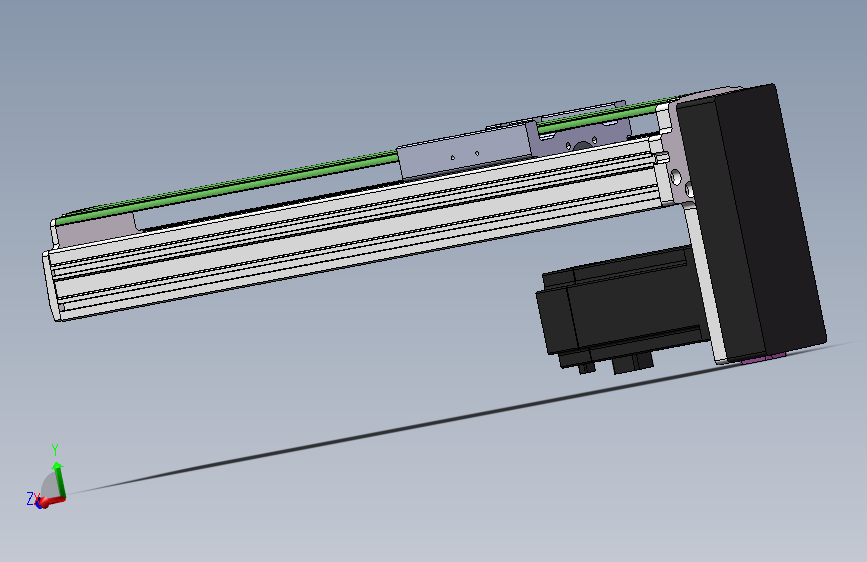
Task: Select the white mounting plate behind the motor
Action: [x=706, y=288]
